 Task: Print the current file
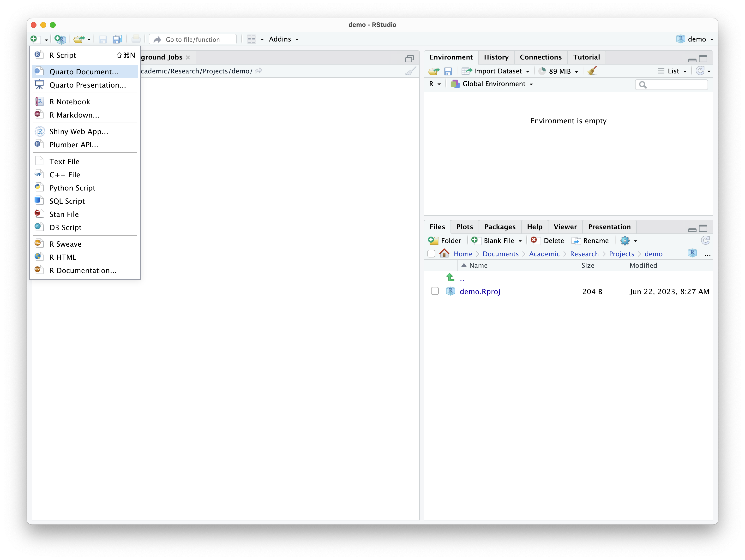(136, 39)
